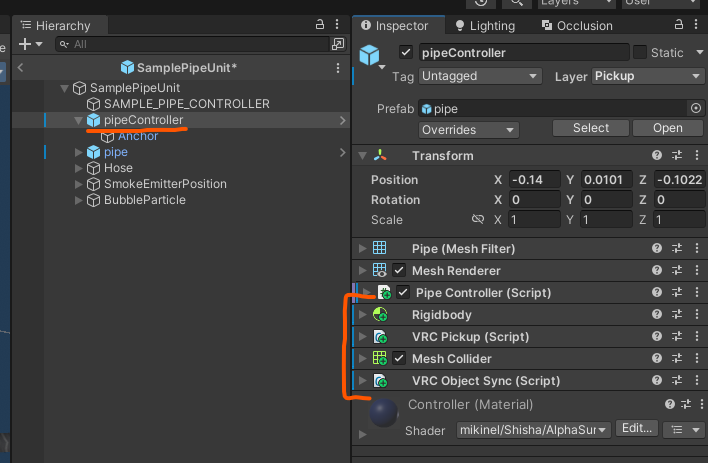Viewport: 708px width, 463px height.
Task: Open VRC Object Sync presets icon
Action: (677, 380)
